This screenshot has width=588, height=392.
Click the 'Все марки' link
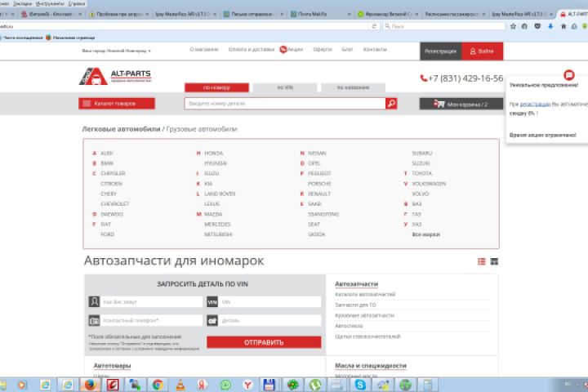[x=426, y=234]
